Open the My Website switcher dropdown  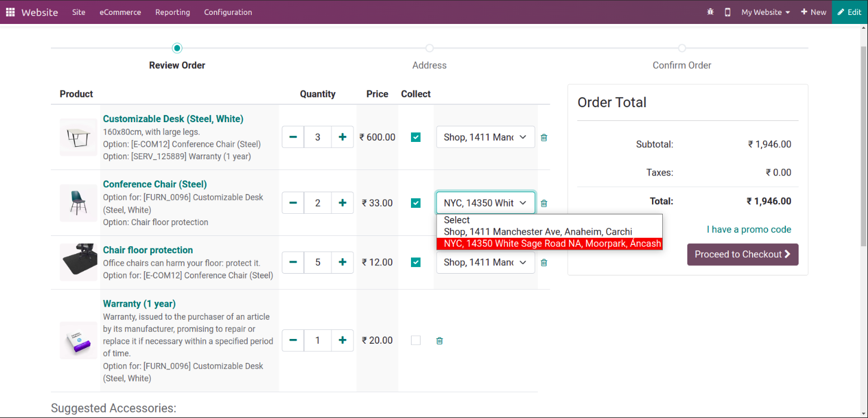tap(765, 12)
